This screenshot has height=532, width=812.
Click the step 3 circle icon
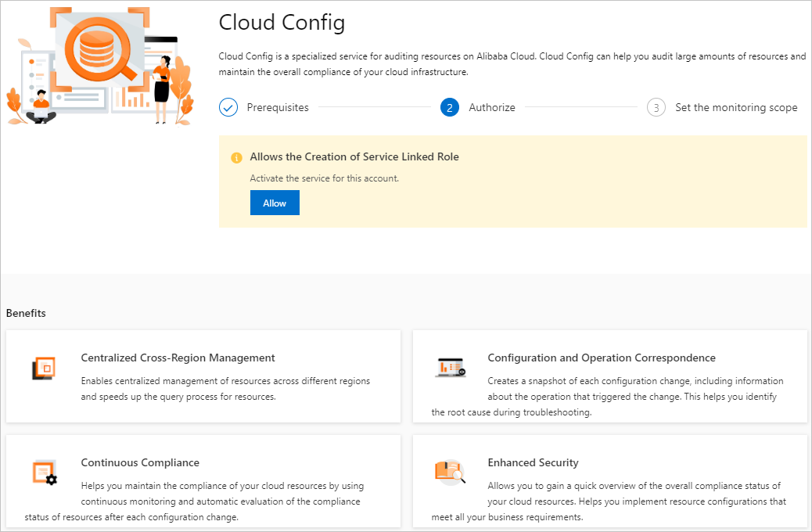point(656,107)
